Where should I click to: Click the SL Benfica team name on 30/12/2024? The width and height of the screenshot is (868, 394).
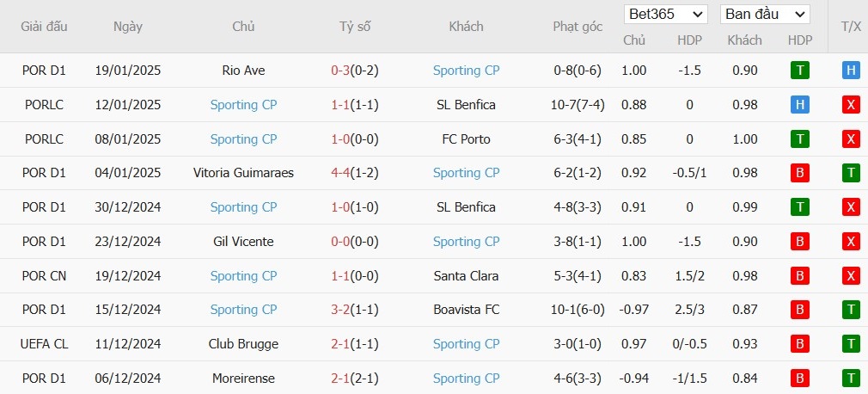point(466,207)
